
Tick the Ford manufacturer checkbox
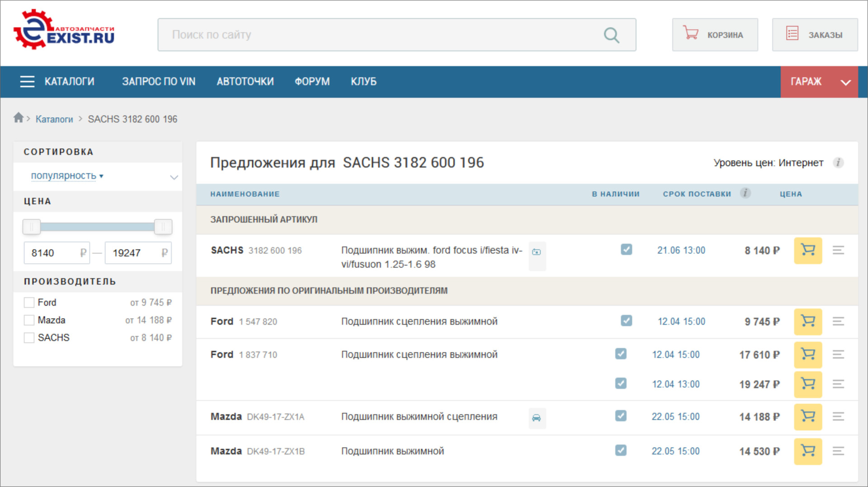click(x=29, y=303)
